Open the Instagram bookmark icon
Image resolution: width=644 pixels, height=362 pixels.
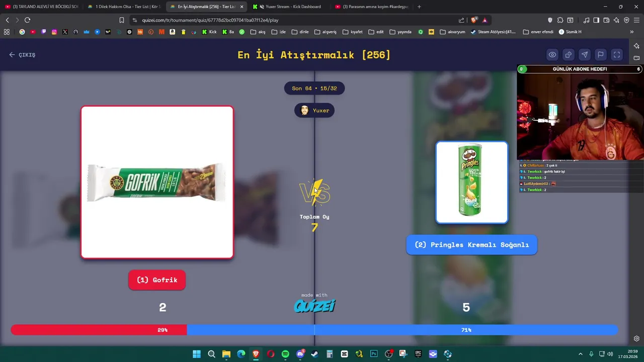[x=54, y=32]
